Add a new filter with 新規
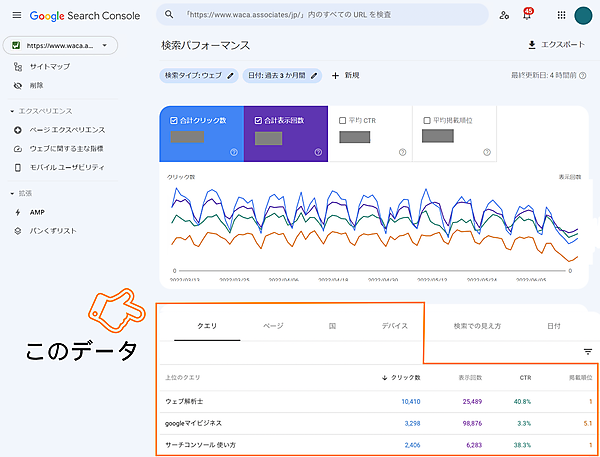 (345, 75)
